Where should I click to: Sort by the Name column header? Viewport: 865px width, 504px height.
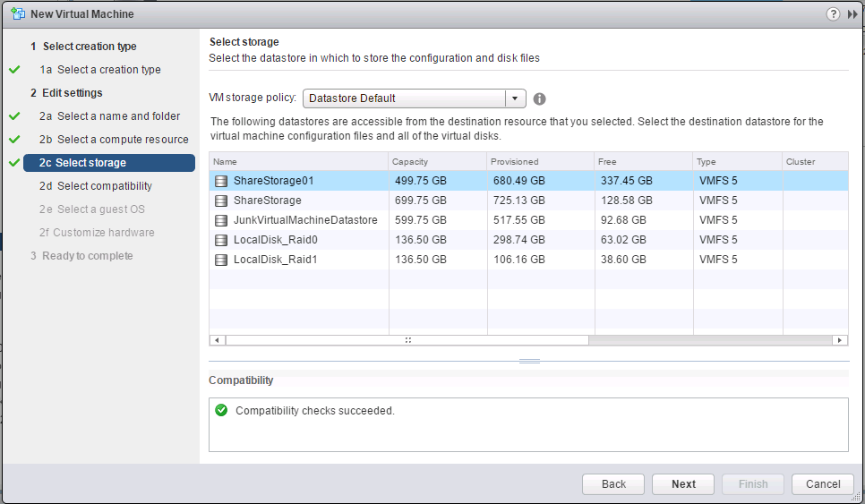coord(298,161)
